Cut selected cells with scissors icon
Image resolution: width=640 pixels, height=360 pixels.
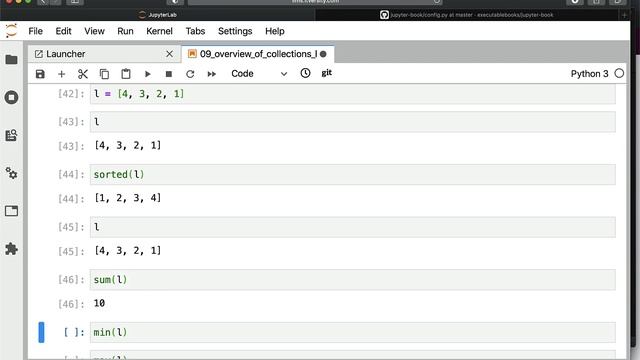pos(83,74)
